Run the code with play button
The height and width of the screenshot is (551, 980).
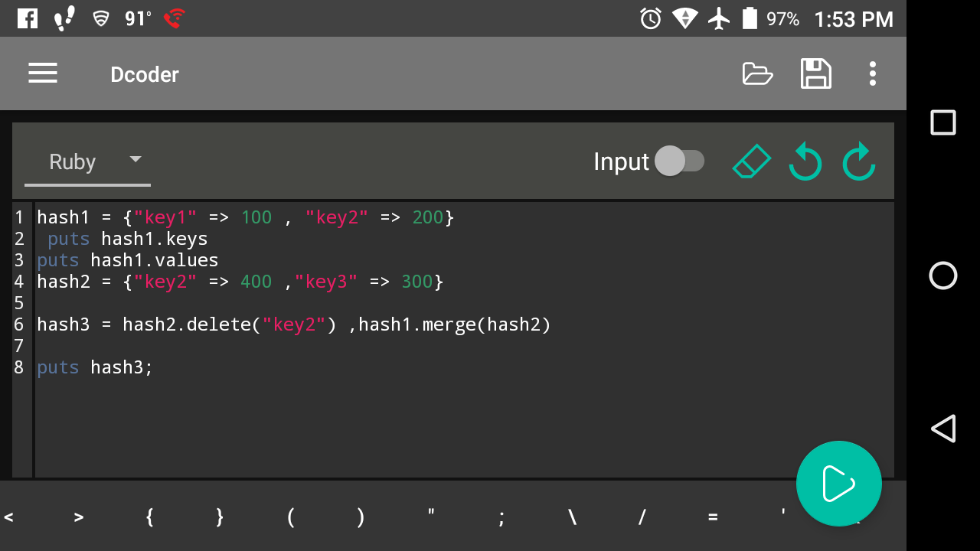pos(838,484)
